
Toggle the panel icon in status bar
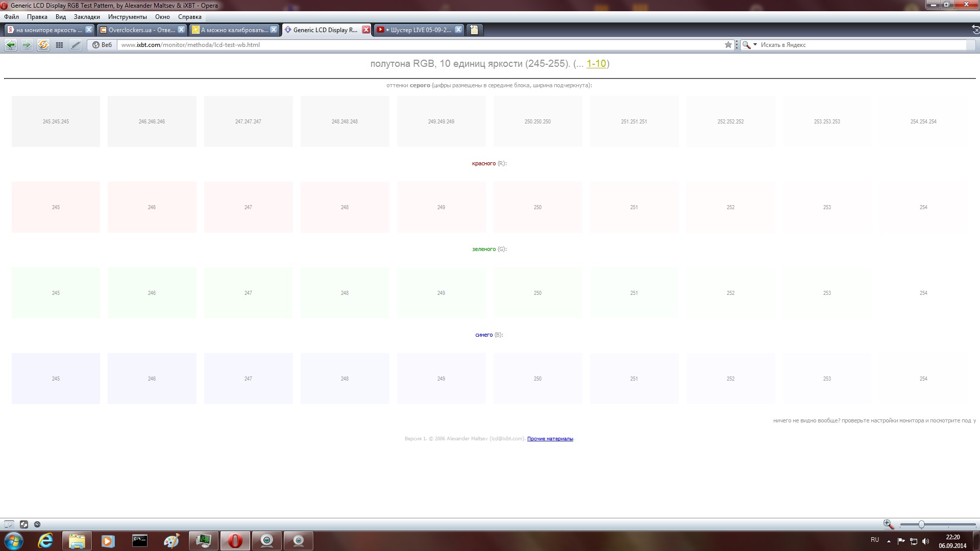coord(9,524)
